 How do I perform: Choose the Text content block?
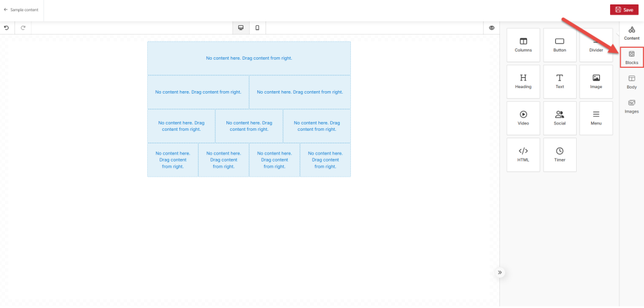point(559,81)
